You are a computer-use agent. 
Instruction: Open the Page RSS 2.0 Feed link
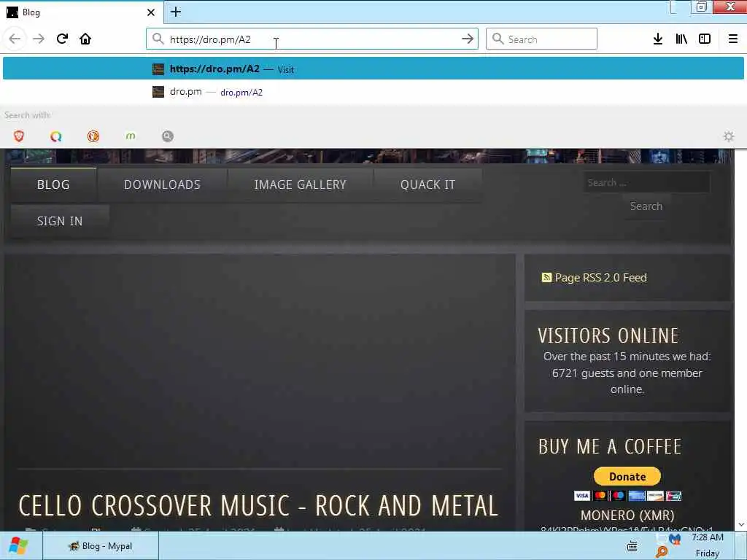coord(601,278)
